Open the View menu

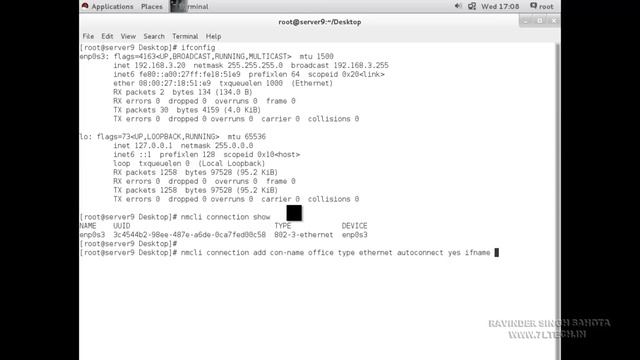(x=128, y=36)
